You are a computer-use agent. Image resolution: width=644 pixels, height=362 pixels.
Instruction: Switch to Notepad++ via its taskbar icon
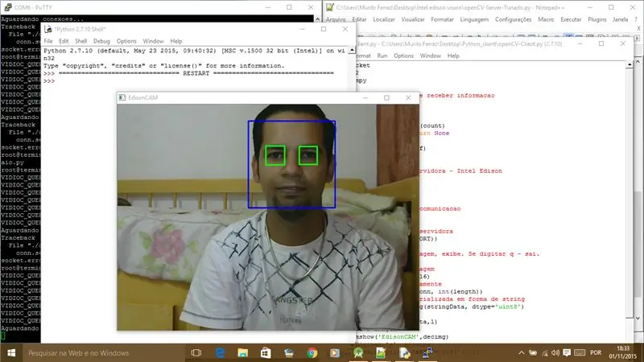[x=381, y=353]
